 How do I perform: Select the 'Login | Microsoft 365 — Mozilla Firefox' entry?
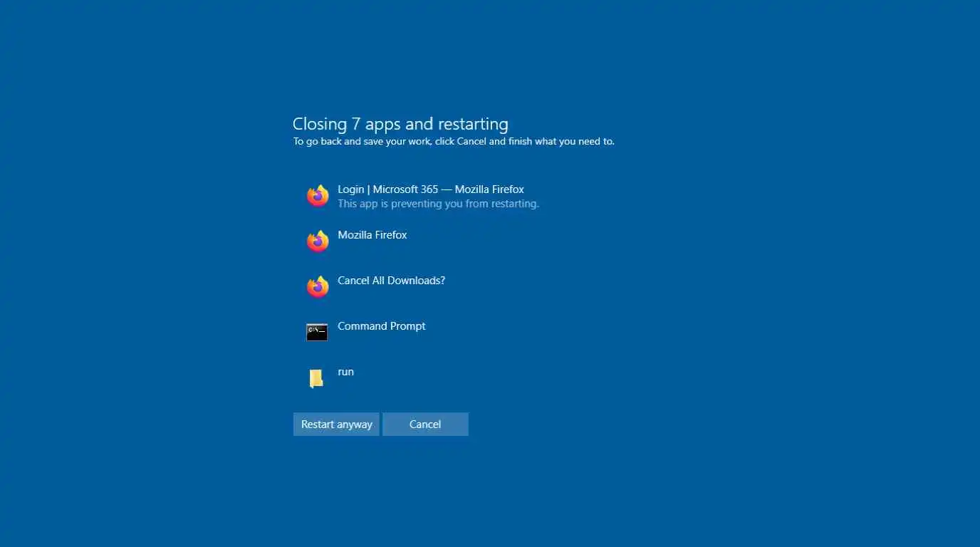tap(431, 189)
